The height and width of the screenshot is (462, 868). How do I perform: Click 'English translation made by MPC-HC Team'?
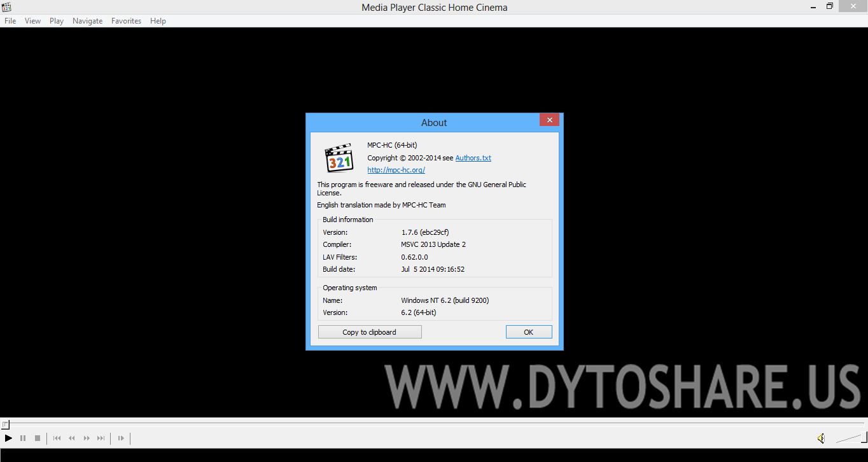click(x=381, y=205)
